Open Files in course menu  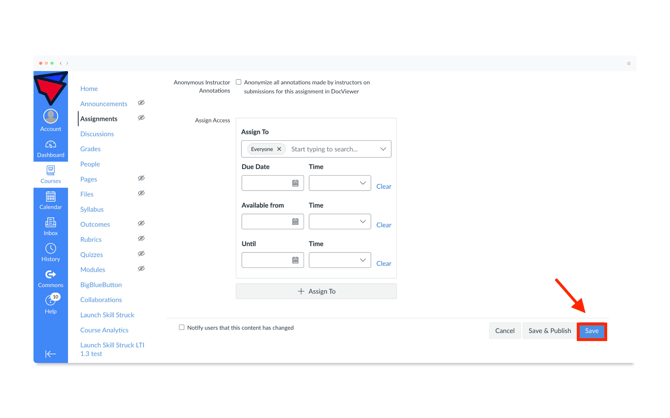coord(87,194)
